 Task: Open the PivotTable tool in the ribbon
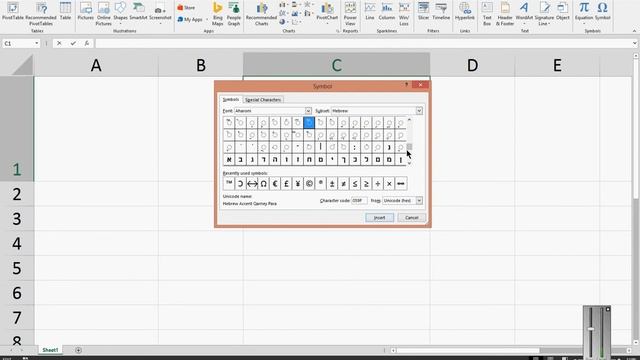(13, 12)
